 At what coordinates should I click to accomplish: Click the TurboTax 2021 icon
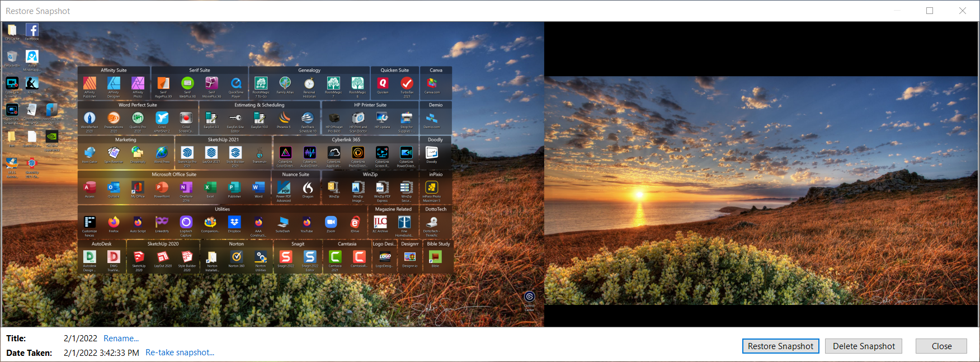pos(407,87)
